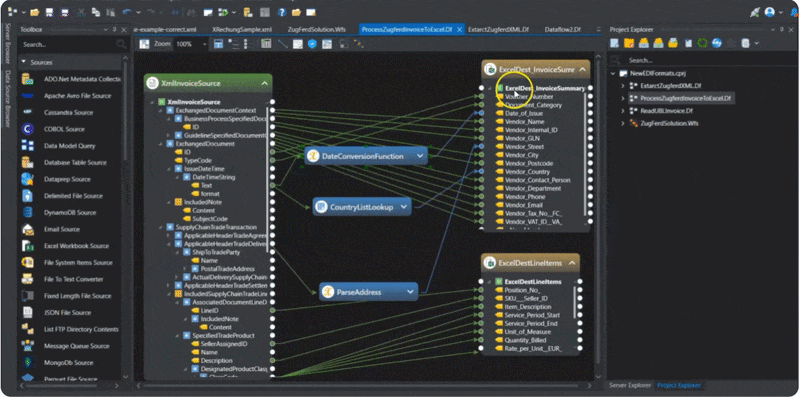Click the blue globe icon in Project Explorer toolbar
Viewport: 800px width, 397px height.
click(716, 43)
